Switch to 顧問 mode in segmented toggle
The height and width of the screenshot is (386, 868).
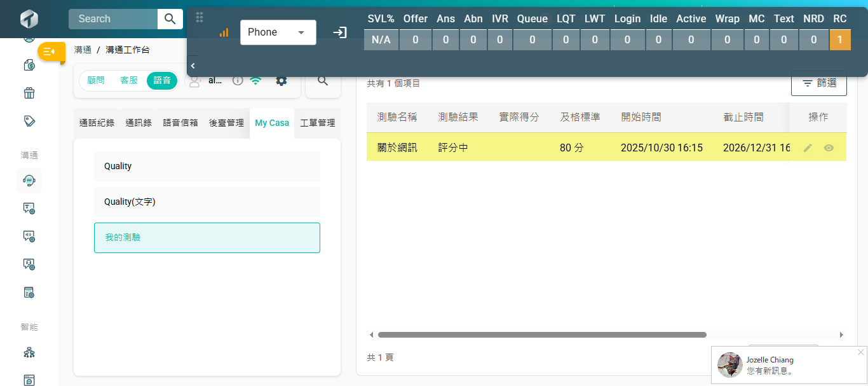coord(96,81)
